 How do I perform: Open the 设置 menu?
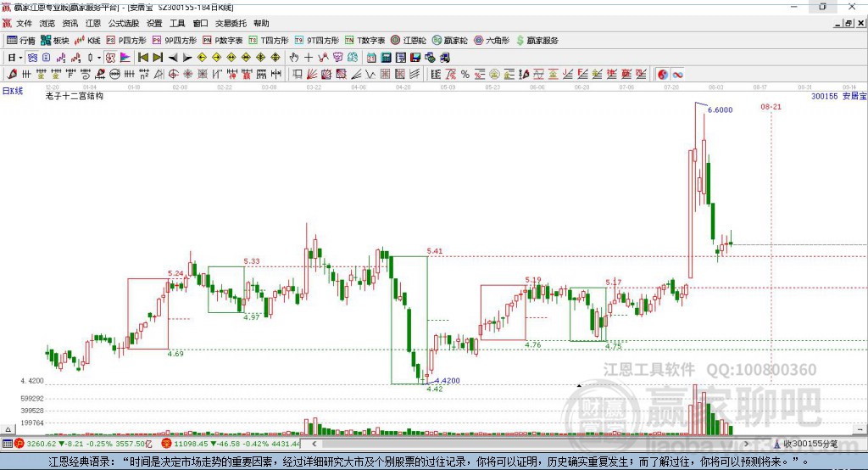[x=154, y=23]
